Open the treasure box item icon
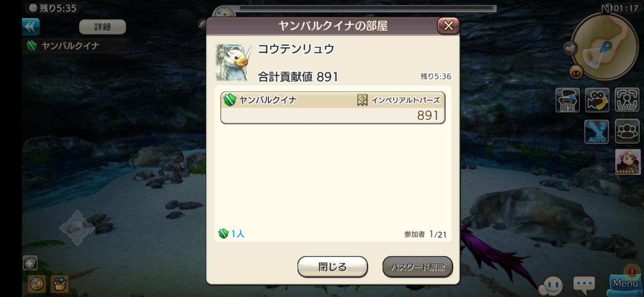Image resolution: width=644 pixels, height=297 pixels. [60, 284]
